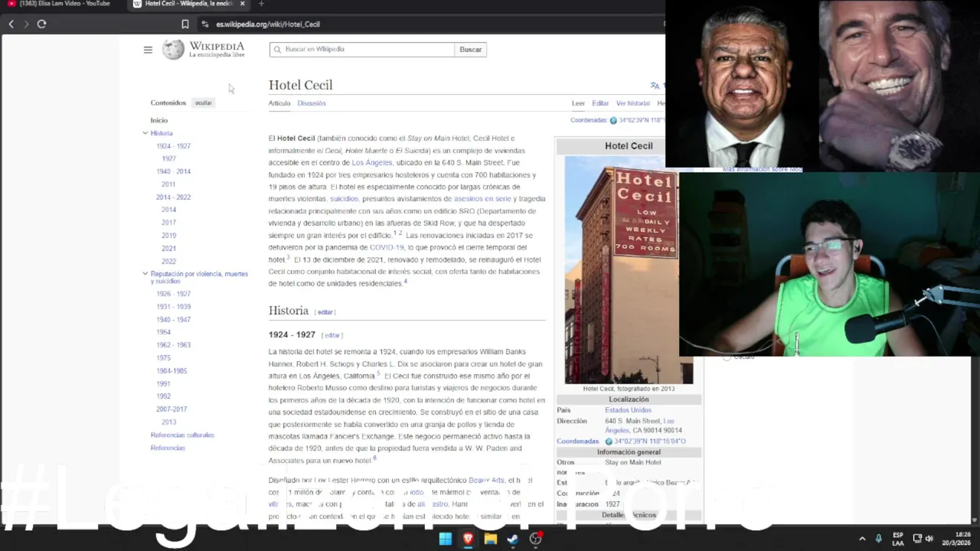Jump to Inicio in contents
This screenshot has width=980, height=551.
158,120
